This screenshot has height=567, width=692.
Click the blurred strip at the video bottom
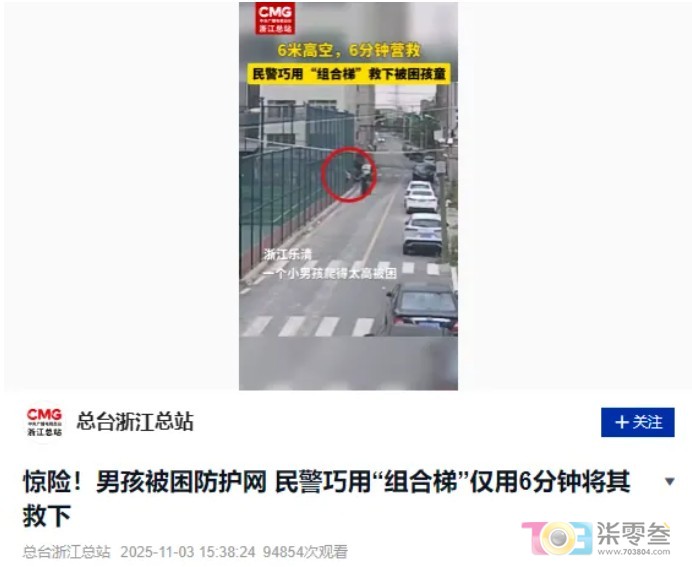[x=348, y=363]
